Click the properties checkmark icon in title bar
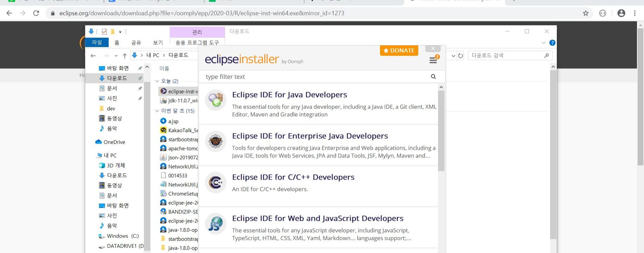The width and height of the screenshot is (644, 253). 104,31
